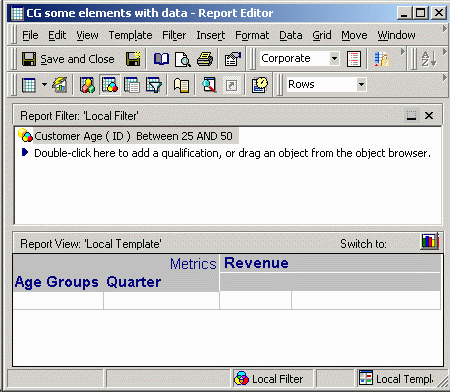Click the Report View 'Local Template' title
Viewport: 450px width, 392px height.
[x=91, y=244]
